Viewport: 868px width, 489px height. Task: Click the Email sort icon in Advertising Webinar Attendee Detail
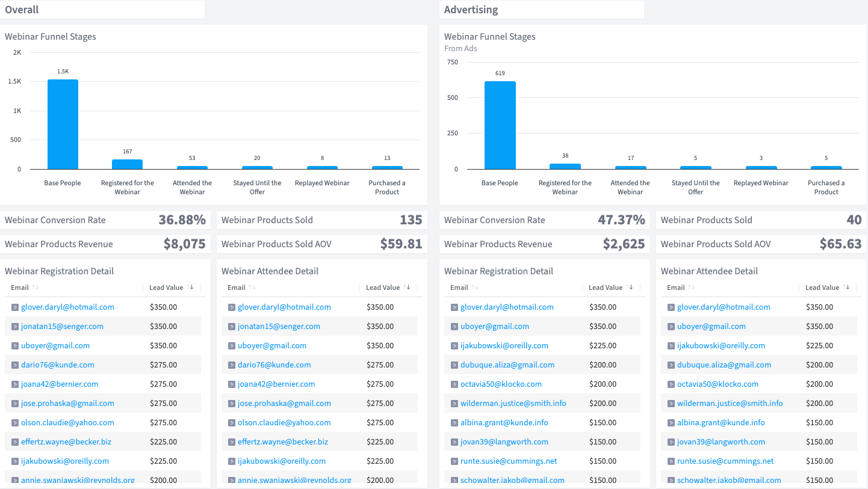[x=690, y=288]
